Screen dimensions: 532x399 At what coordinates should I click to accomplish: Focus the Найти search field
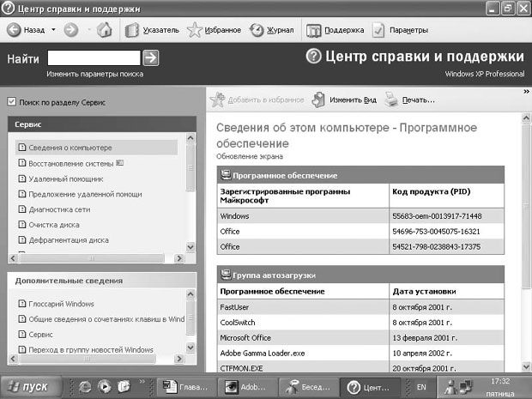coord(94,58)
